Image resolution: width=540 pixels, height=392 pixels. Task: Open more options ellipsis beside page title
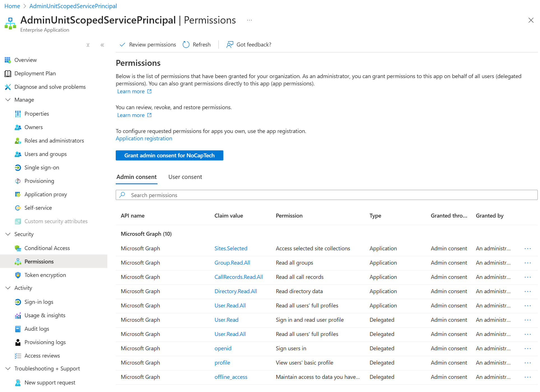249,20
